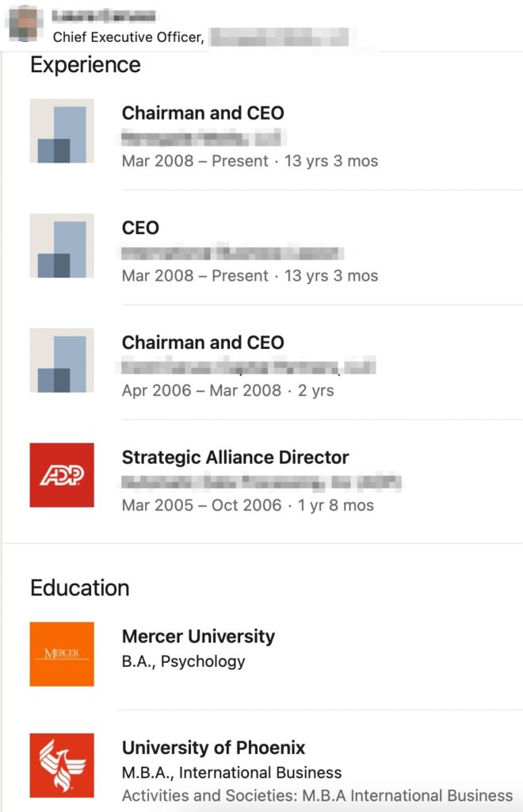Image resolution: width=523 pixels, height=812 pixels.
Task: Click B.A., Psychology degree text
Action: 183,662
